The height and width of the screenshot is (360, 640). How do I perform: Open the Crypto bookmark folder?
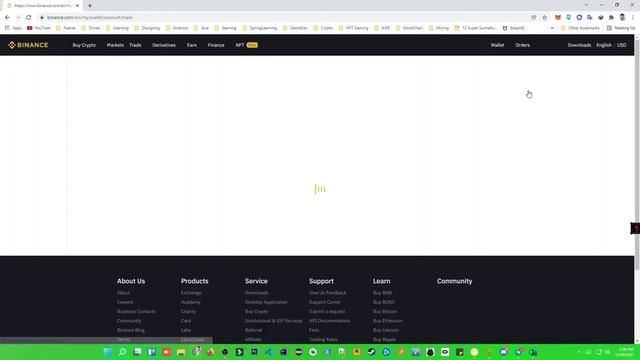pyautogui.click(x=323, y=28)
